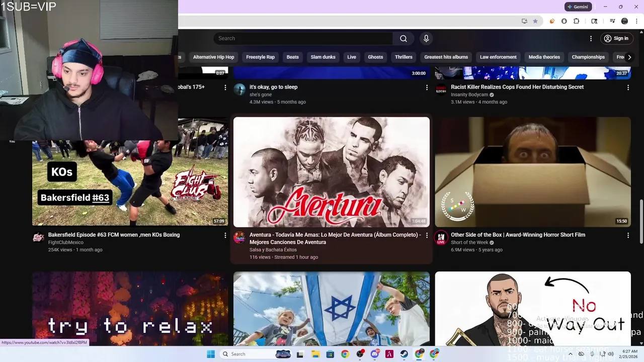The height and width of the screenshot is (362, 644).
Task: Open the Insanity Bodycam channel avatar
Action: [x=441, y=90]
